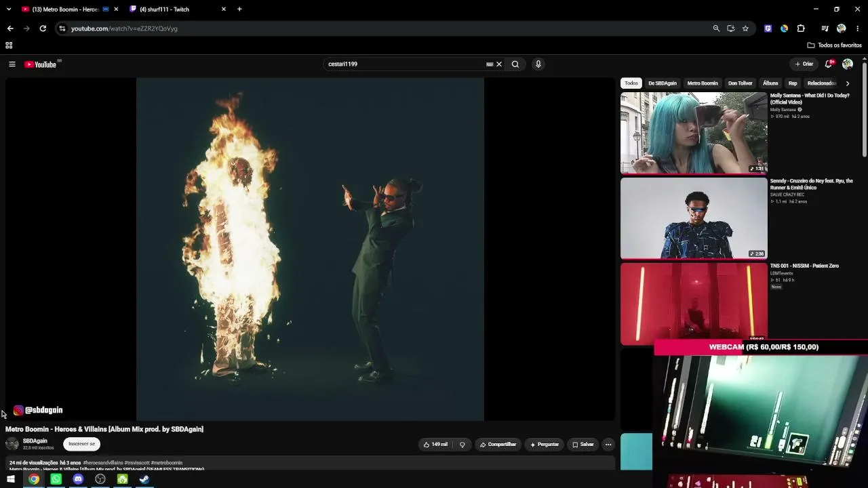Subscribe with the Inscrever-se button

(82, 444)
